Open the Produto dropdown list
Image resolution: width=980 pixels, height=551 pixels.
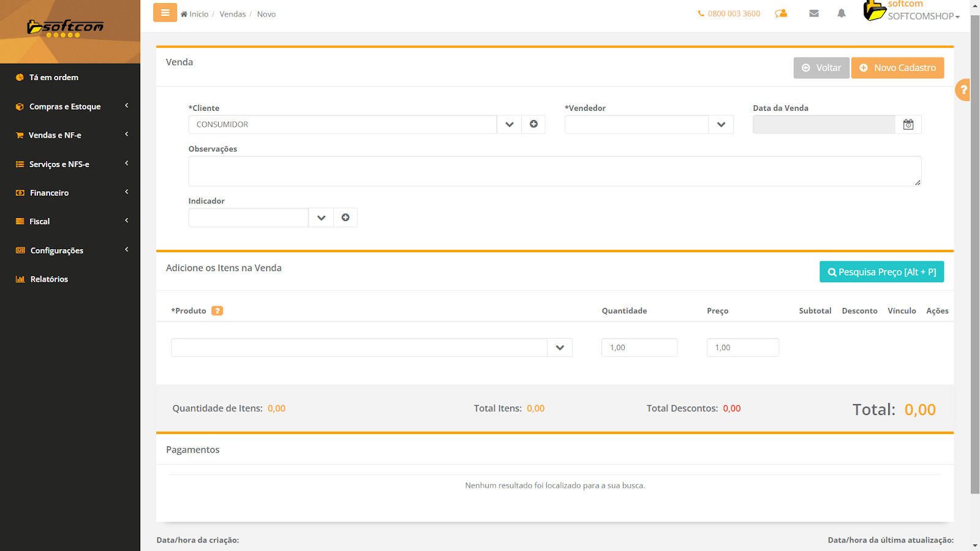pyautogui.click(x=559, y=348)
